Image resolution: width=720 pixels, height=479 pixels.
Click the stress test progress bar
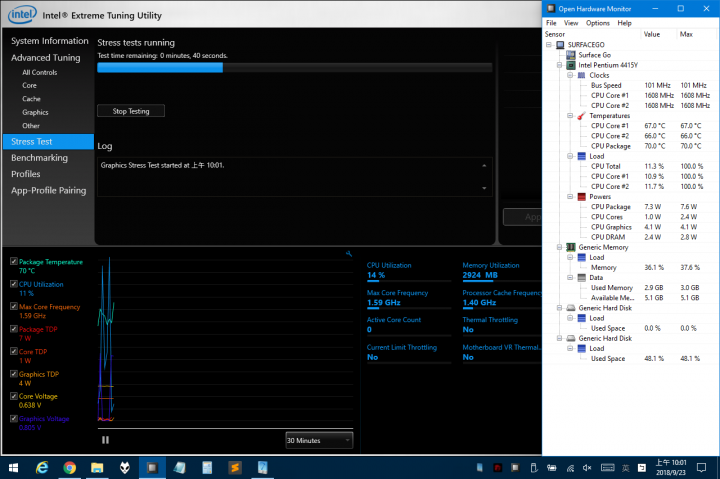[294, 68]
